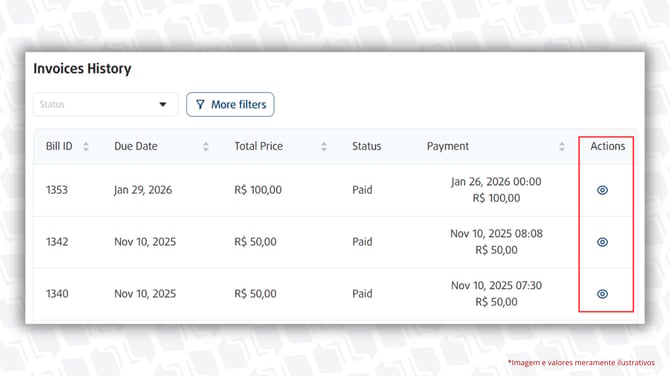Click the Actions column header
Viewport: 670px width, 376px height.
point(608,146)
